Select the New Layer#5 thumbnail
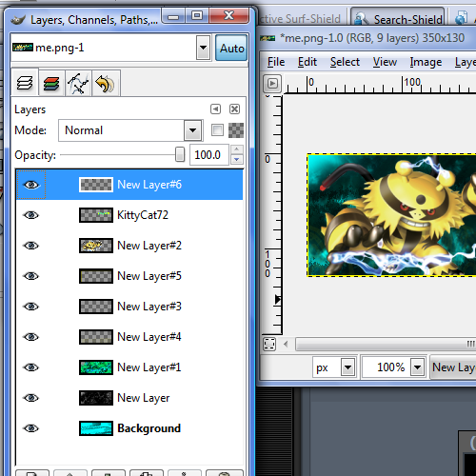Viewport: 476px width, 476px height. click(96, 276)
